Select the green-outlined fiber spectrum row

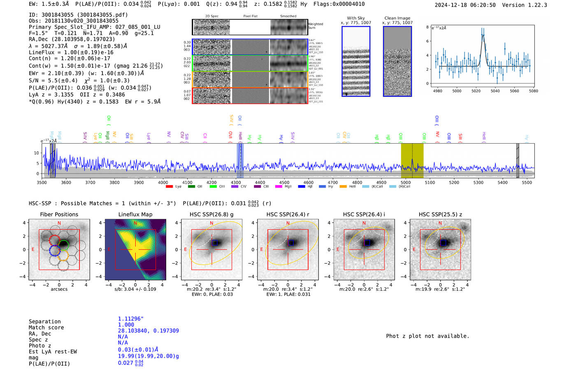coord(250,63)
